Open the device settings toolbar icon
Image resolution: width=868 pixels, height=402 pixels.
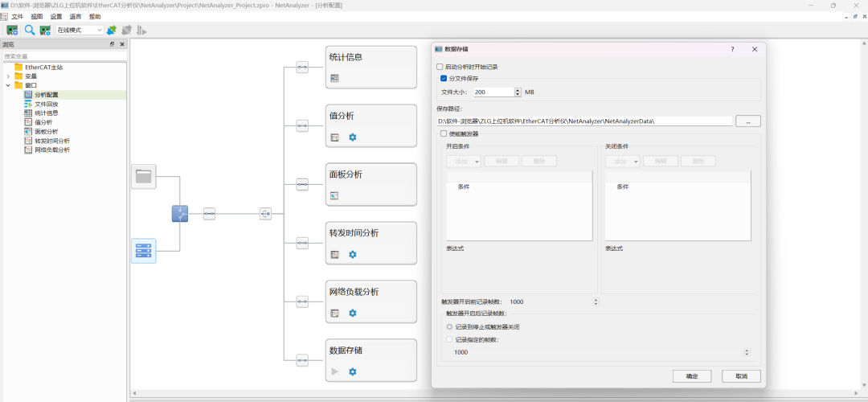point(45,30)
